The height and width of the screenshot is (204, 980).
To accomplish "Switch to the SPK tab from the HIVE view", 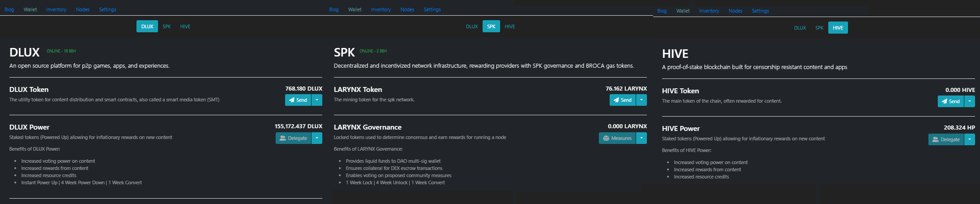I will (819, 28).
